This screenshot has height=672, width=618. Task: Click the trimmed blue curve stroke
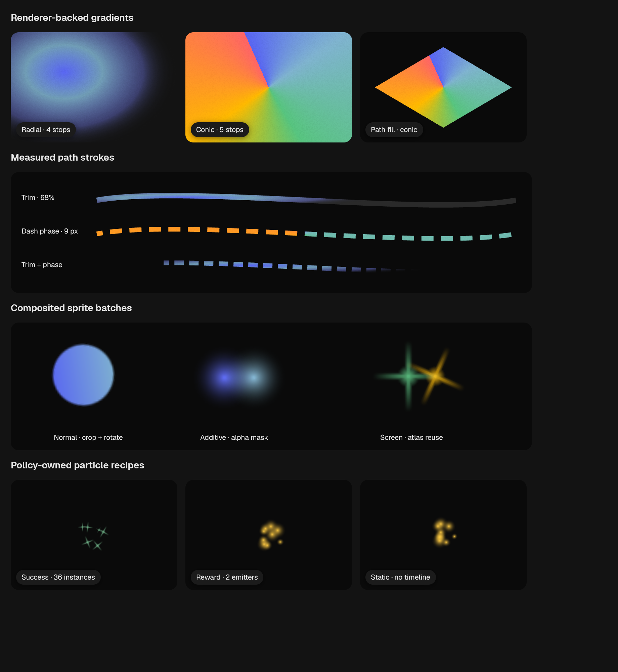(306, 200)
